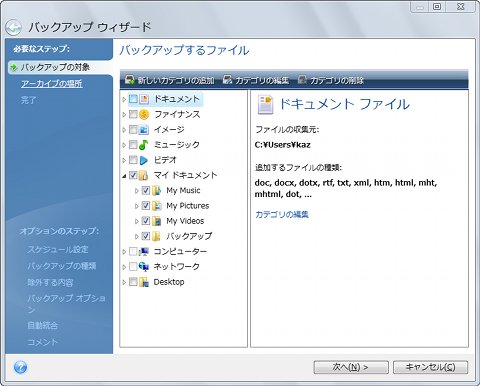The image size is (480, 386).
Task: Select the Desktop tree row label
Action: [169, 282]
